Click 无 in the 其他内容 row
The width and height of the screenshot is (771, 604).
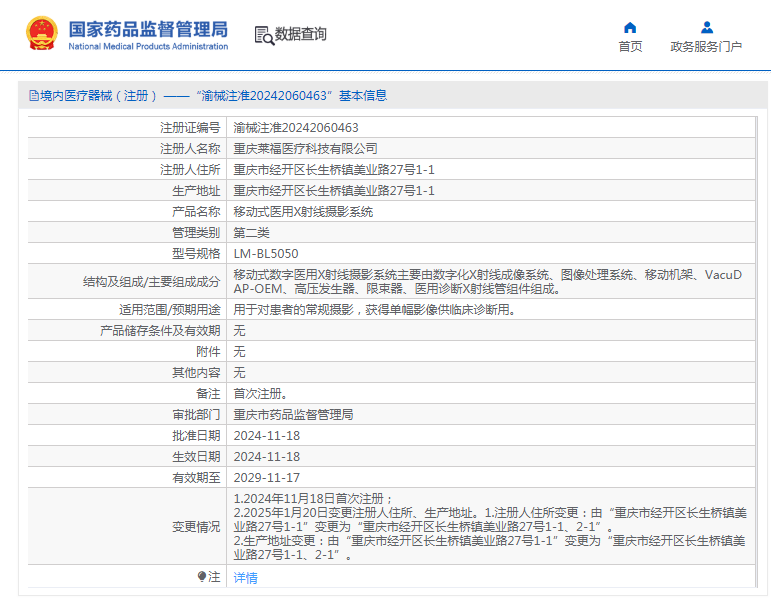click(239, 373)
